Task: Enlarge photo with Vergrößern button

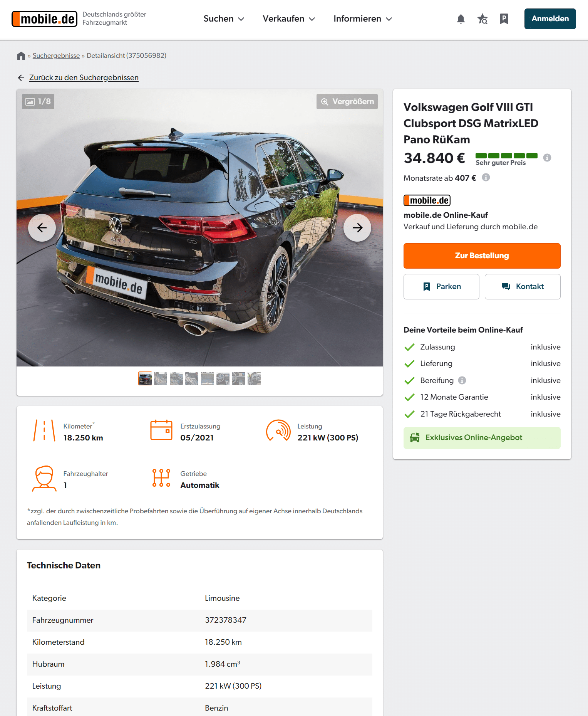Action: (347, 101)
